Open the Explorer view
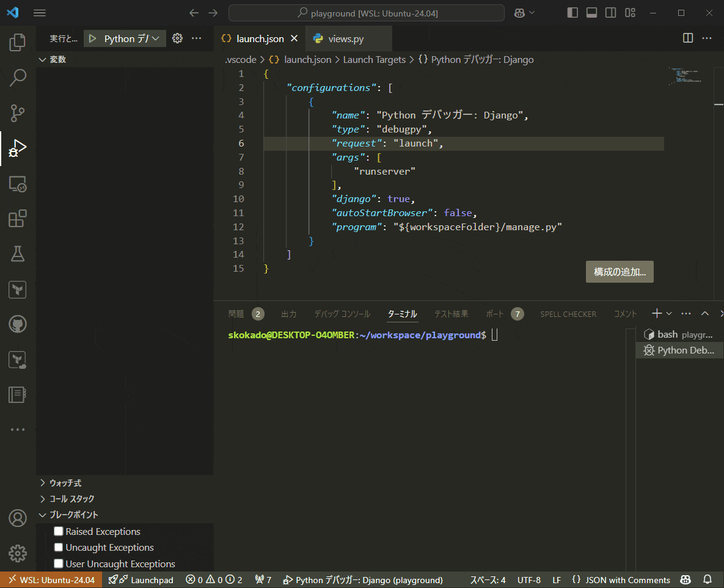The width and height of the screenshot is (724, 588). click(x=17, y=42)
